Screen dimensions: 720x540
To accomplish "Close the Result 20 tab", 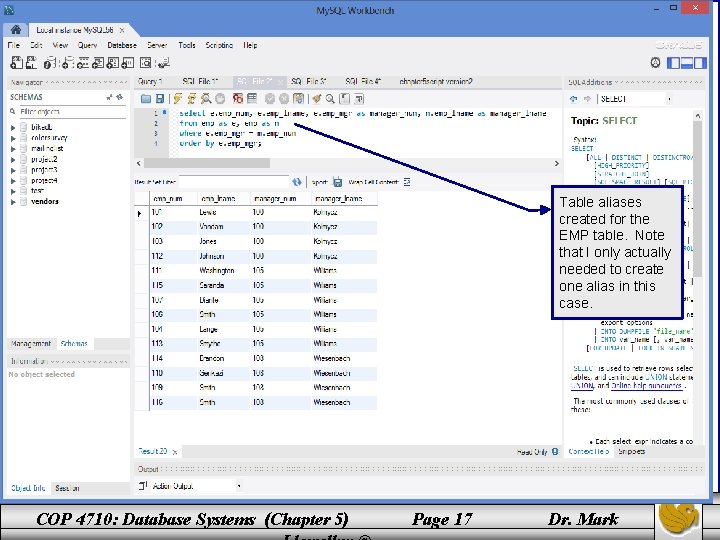I will point(174,452).
